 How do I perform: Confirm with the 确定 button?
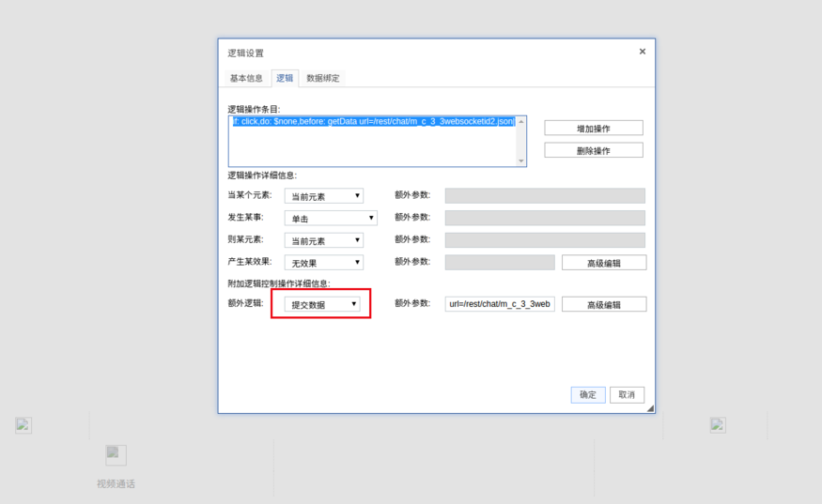coord(587,395)
